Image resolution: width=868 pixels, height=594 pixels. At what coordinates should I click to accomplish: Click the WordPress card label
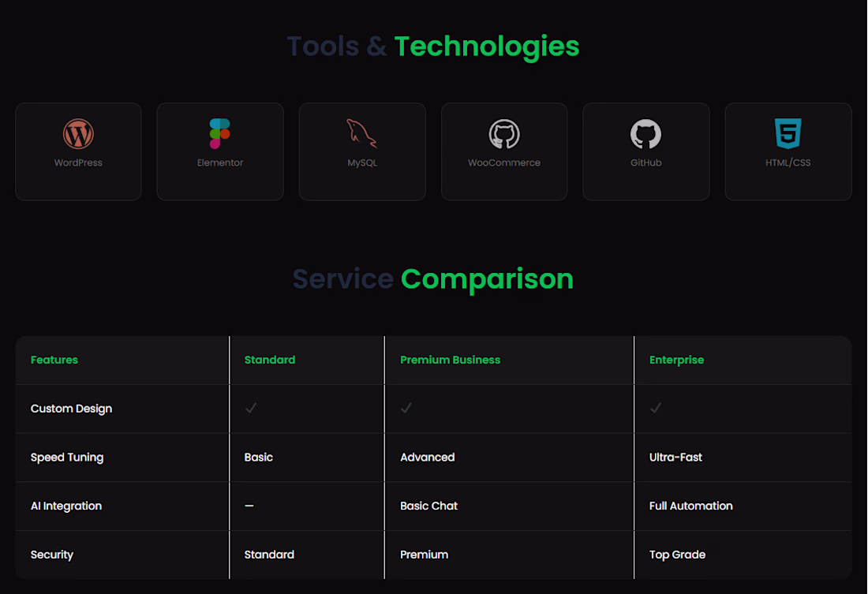click(78, 163)
